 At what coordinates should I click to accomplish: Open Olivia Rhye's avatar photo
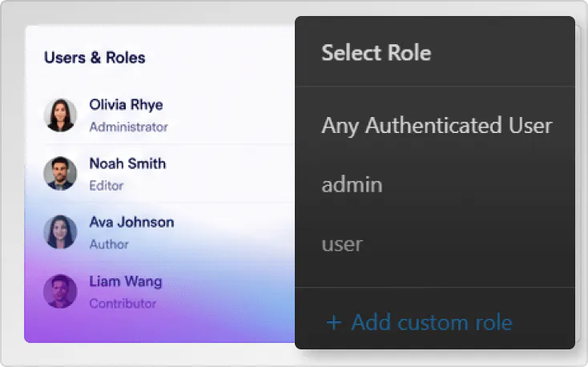60,115
